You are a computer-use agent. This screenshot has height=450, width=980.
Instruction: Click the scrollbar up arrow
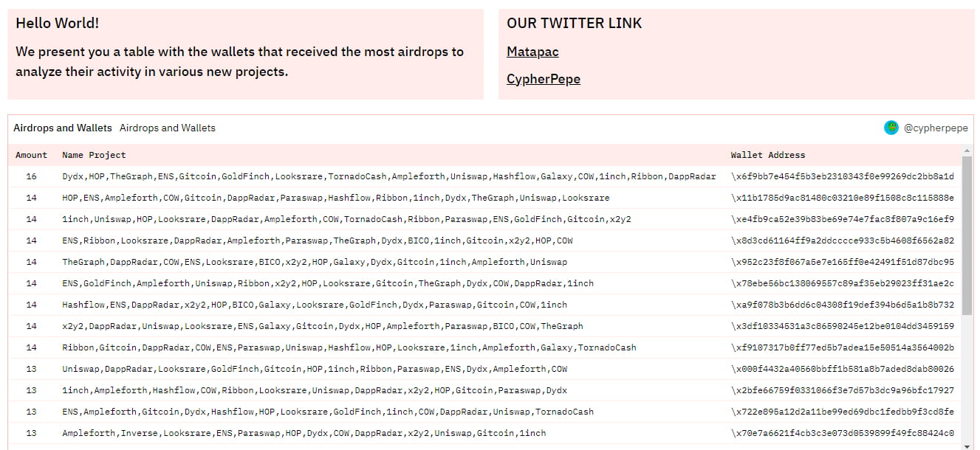point(967,151)
